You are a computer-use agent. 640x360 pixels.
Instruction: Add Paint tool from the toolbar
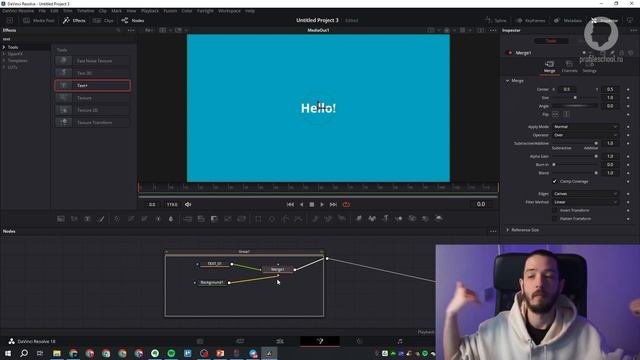(101, 219)
